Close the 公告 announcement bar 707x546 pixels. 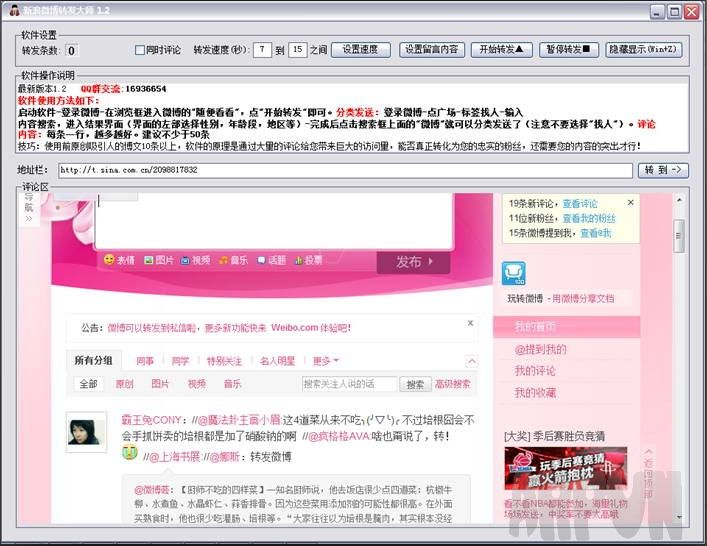(470, 323)
